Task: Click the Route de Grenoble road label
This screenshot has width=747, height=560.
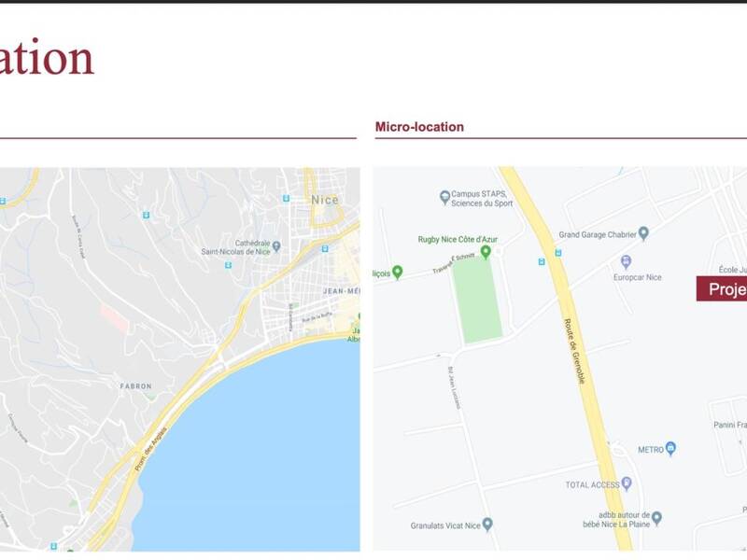Action: coord(575,352)
